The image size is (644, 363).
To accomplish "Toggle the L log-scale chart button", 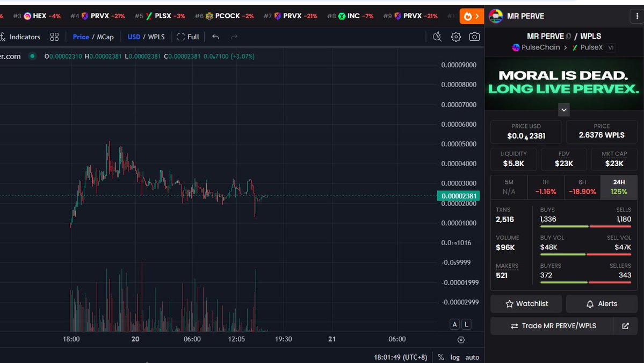I will point(466,324).
